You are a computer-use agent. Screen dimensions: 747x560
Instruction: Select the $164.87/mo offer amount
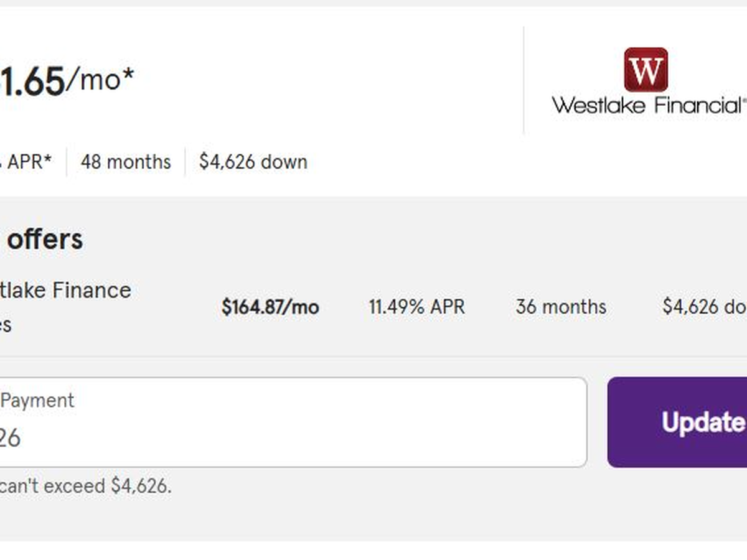(270, 307)
